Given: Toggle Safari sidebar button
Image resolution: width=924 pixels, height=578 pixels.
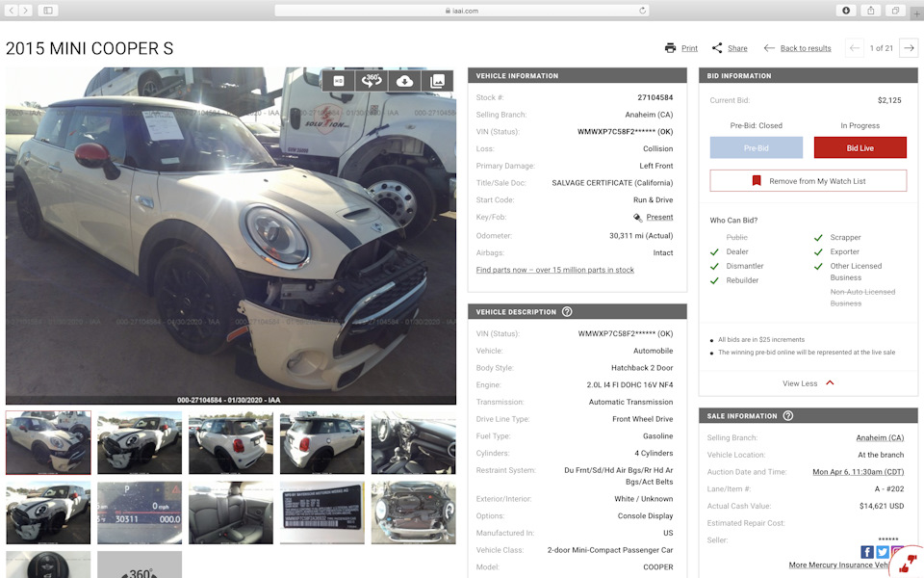Looking at the screenshot, I should click(x=48, y=10).
